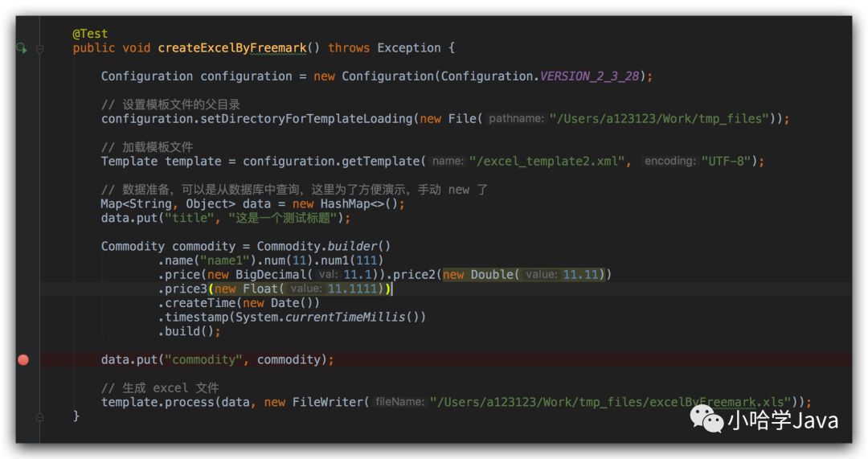The height and width of the screenshot is (459, 868).
Task: Click the @Test annotation
Action: (90, 34)
